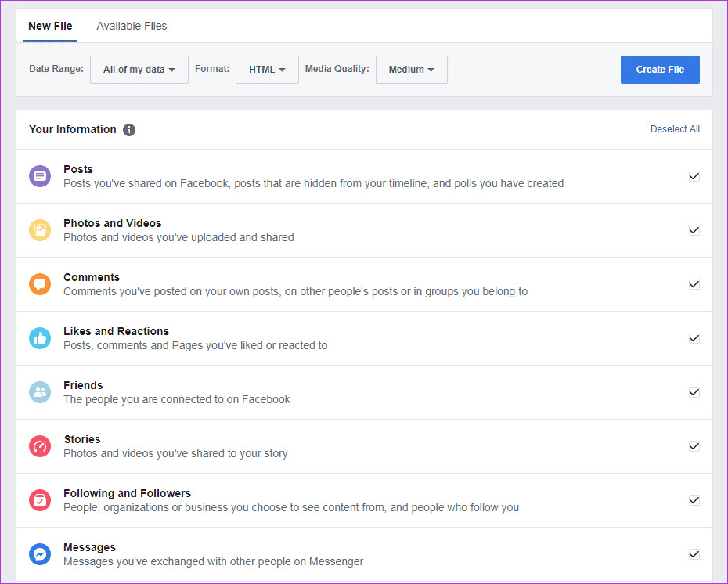
Task: Uncheck the Messages checkbox
Action: pyautogui.click(x=694, y=554)
